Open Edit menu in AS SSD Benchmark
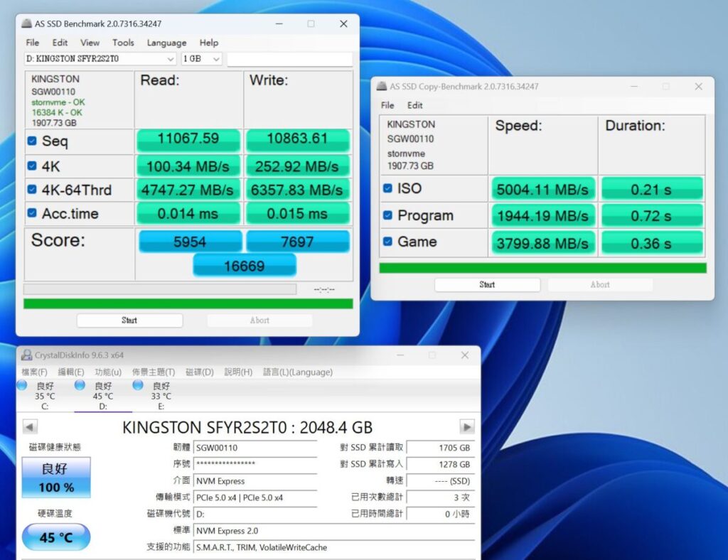Viewport: 728px width, 560px height. (60, 43)
